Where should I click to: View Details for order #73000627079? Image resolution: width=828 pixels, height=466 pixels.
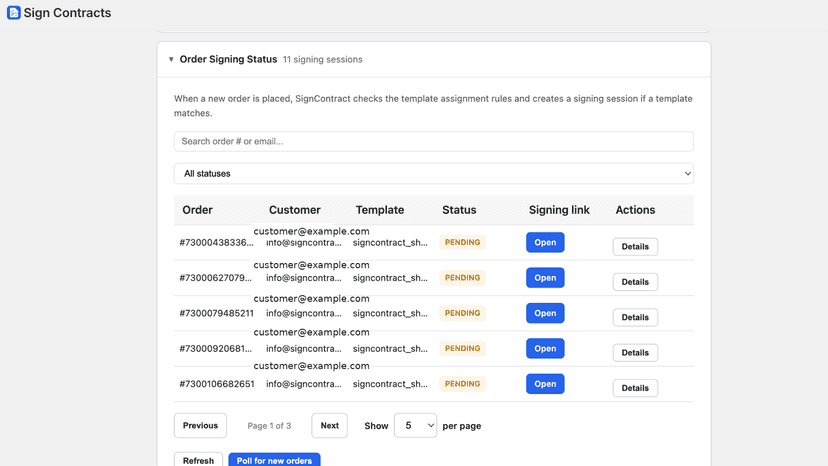click(x=635, y=282)
